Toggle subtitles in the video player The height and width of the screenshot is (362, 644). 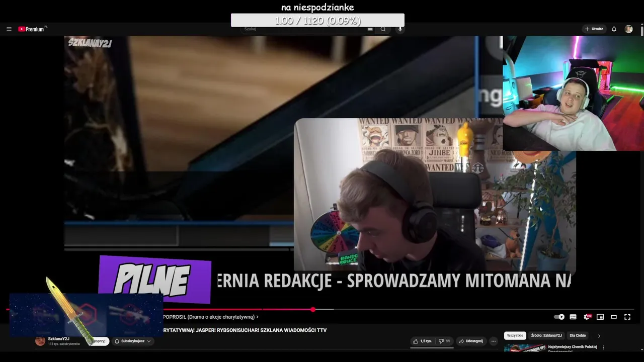573,317
